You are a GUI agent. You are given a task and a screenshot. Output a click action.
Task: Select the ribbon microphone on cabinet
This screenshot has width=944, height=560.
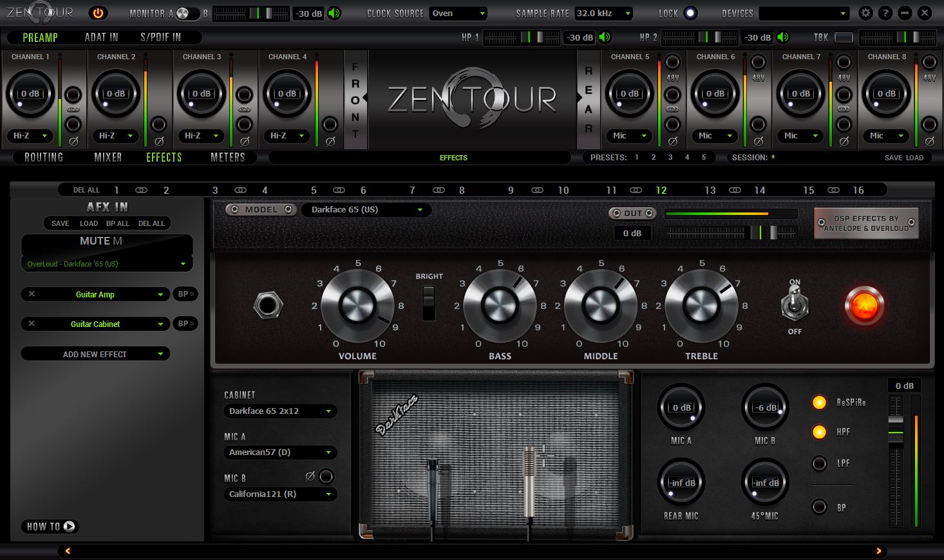click(x=529, y=483)
